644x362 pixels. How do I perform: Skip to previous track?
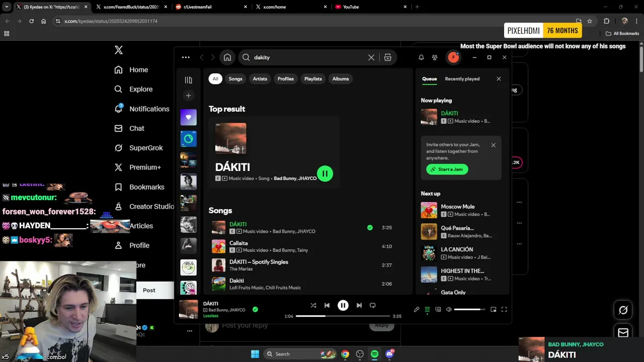[x=327, y=305]
